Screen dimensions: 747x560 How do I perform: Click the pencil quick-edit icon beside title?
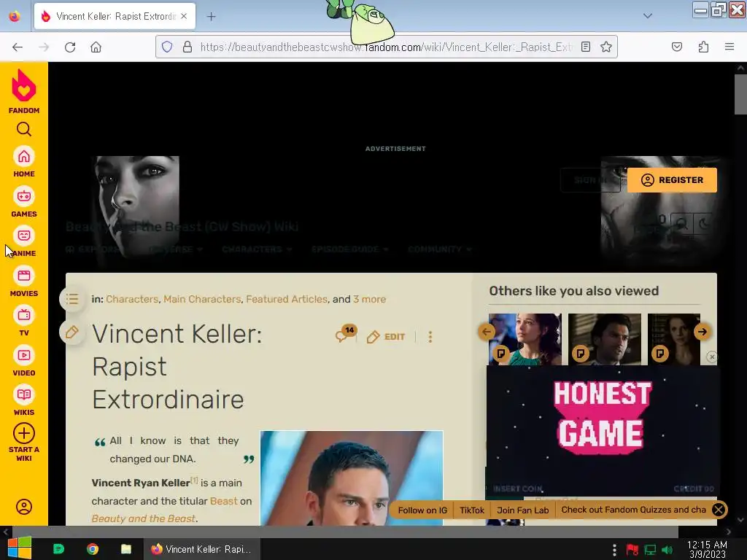click(72, 332)
